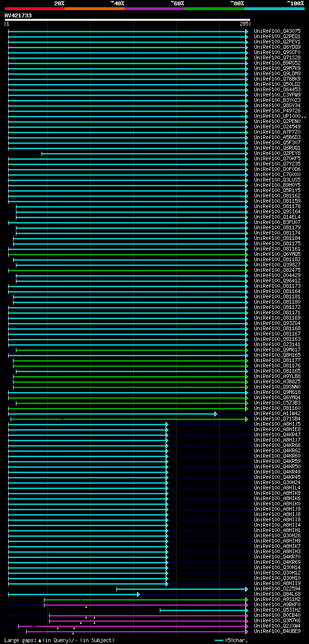309x644 pixels.
Task: Click green-bar hit label UniRef100_Q6VMQ5
Action: tap(277, 254)
